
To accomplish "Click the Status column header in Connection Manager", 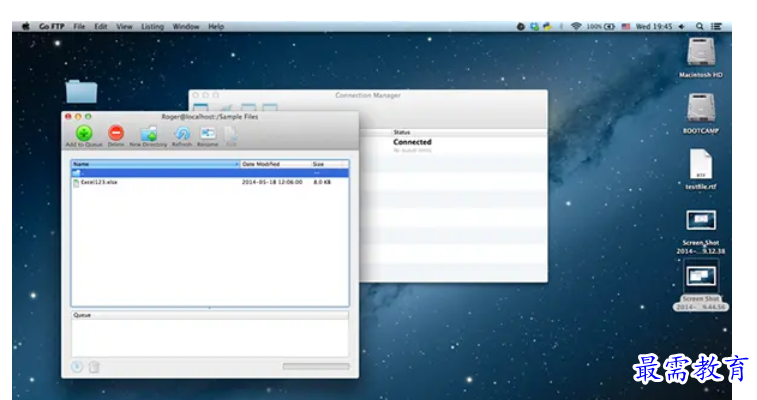I will click(402, 132).
